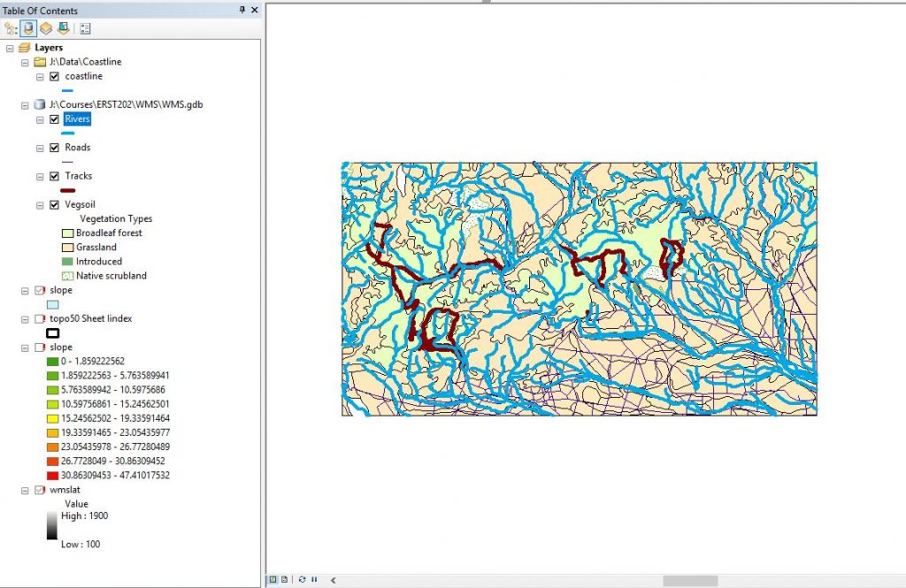Open the Table Of Contents Options icon

pyautogui.click(x=85, y=27)
